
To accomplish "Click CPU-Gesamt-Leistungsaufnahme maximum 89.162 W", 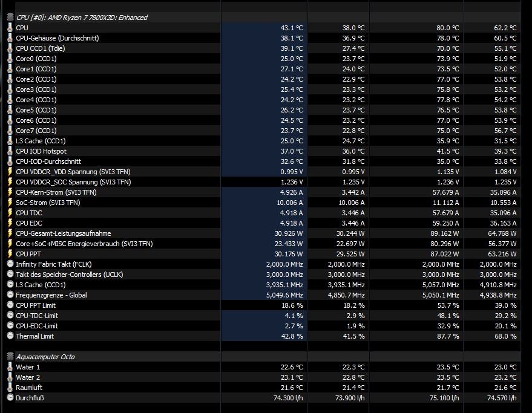I will [x=445, y=233].
